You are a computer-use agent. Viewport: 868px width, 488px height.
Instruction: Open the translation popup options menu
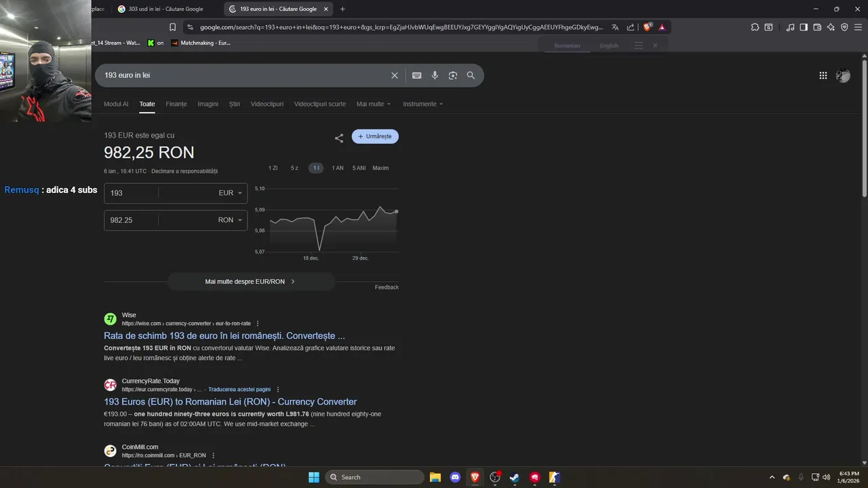click(639, 45)
